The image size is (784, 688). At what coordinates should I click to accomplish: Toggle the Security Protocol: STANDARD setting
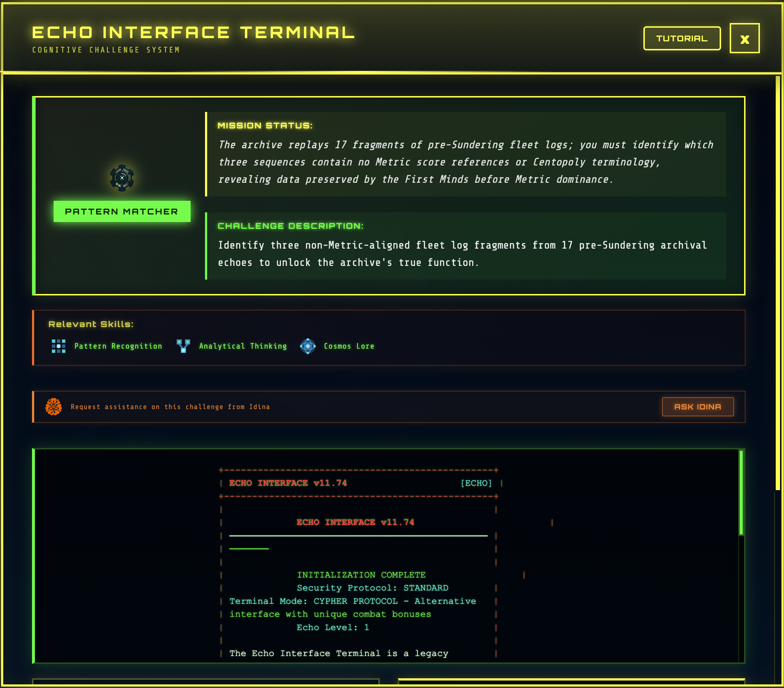click(x=373, y=588)
